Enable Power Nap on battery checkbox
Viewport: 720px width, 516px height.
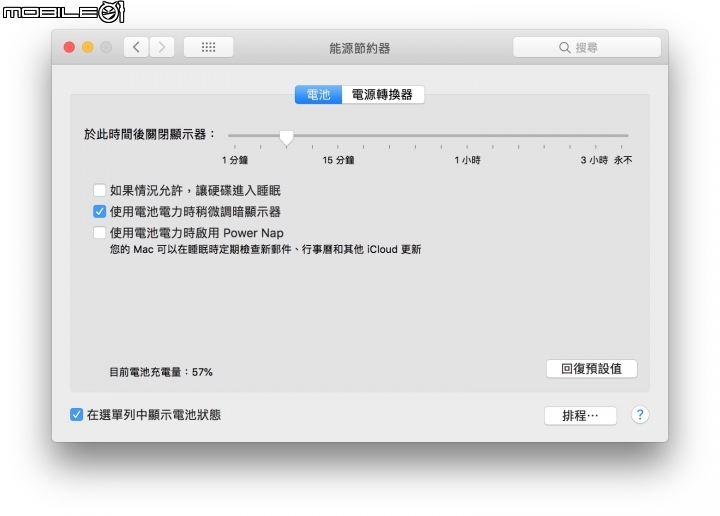99,232
